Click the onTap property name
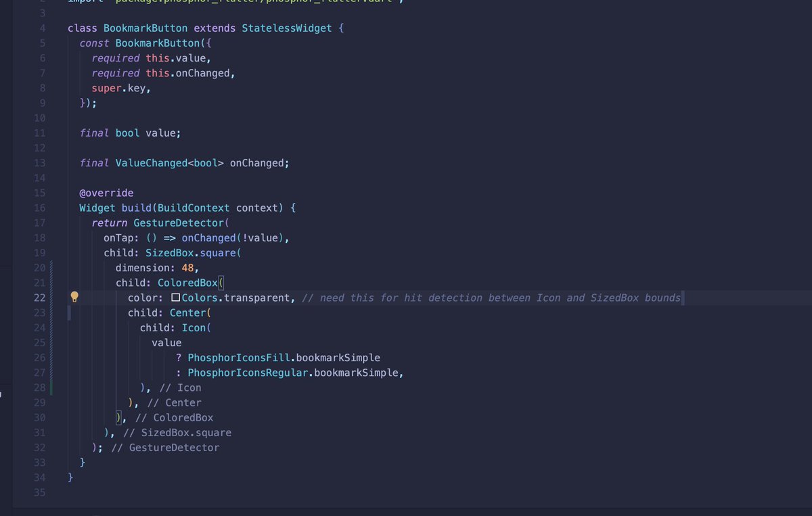 [118, 238]
